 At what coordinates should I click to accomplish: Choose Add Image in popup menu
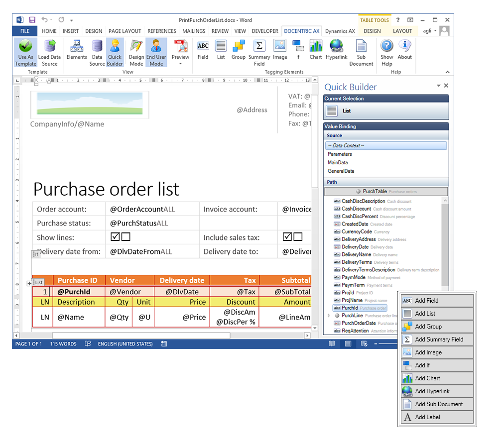click(x=437, y=352)
